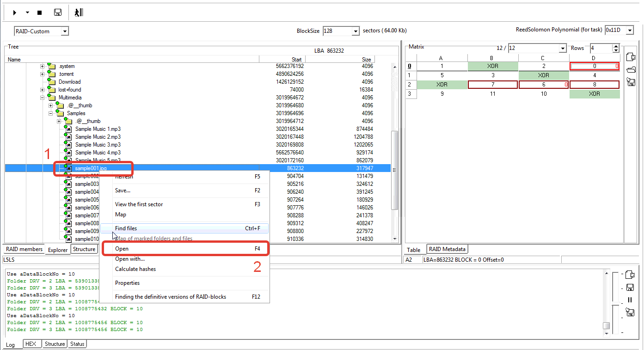The image size is (644, 350).
Task: Click XOR cell in matrix column B
Action: point(493,66)
